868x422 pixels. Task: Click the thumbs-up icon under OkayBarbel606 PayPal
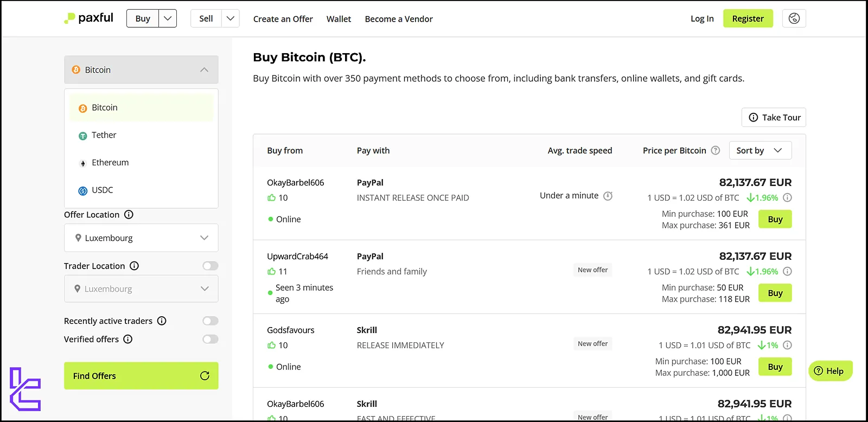click(x=271, y=197)
